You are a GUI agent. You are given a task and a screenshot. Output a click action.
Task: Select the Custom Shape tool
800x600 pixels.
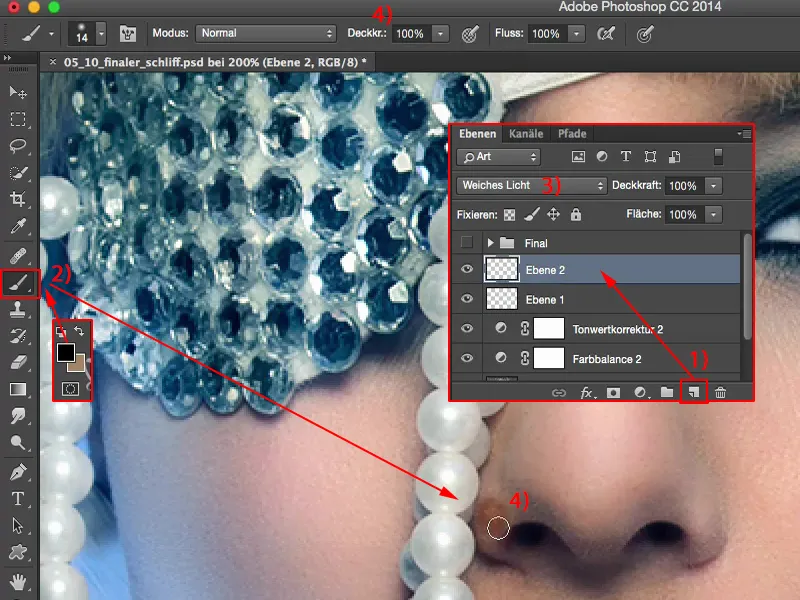point(18,552)
